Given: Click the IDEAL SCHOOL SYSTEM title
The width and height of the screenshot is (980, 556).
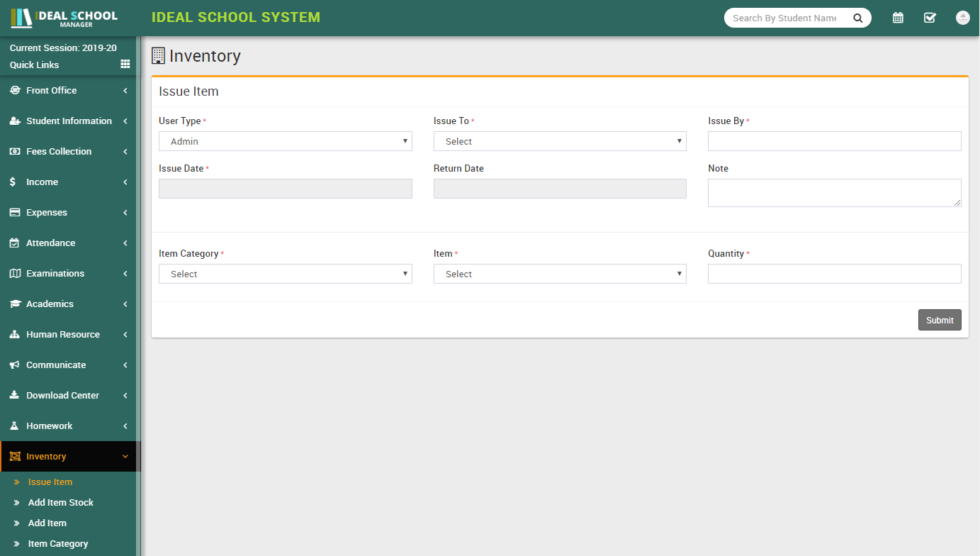Looking at the screenshot, I should pyautogui.click(x=236, y=17).
